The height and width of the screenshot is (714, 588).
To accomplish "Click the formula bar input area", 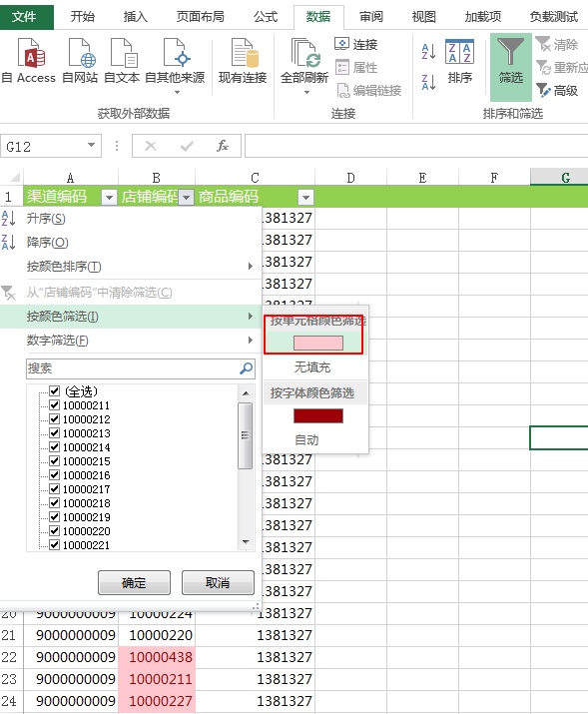I will 416,146.
